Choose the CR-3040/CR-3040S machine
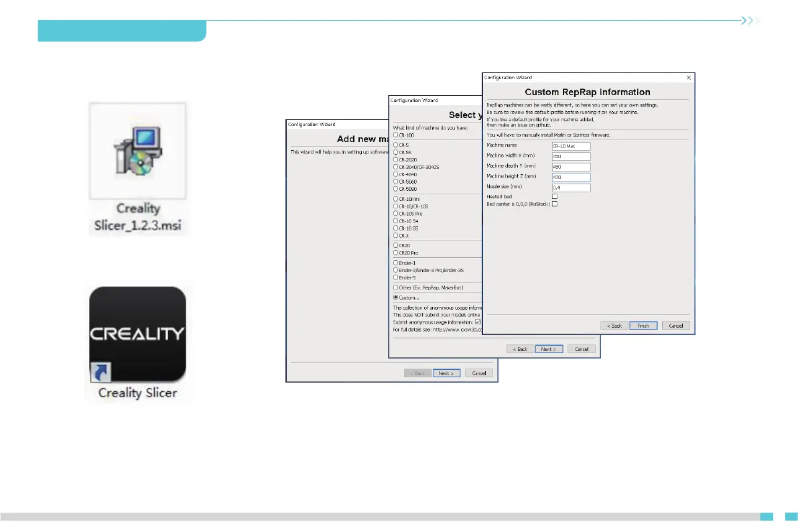This screenshot has width=798, height=532. [395, 166]
